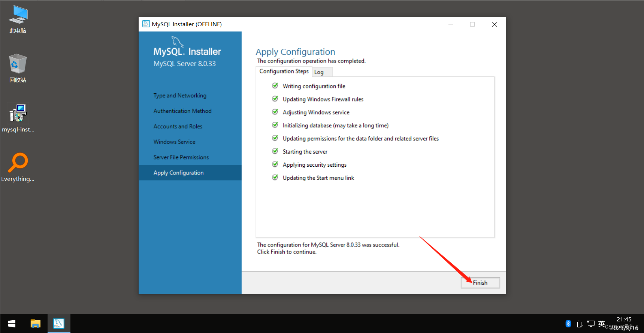Click the check icon for Updating Windows Firewall rules
The width and height of the screenshot is (644, 333).
(x=275, y=99)
